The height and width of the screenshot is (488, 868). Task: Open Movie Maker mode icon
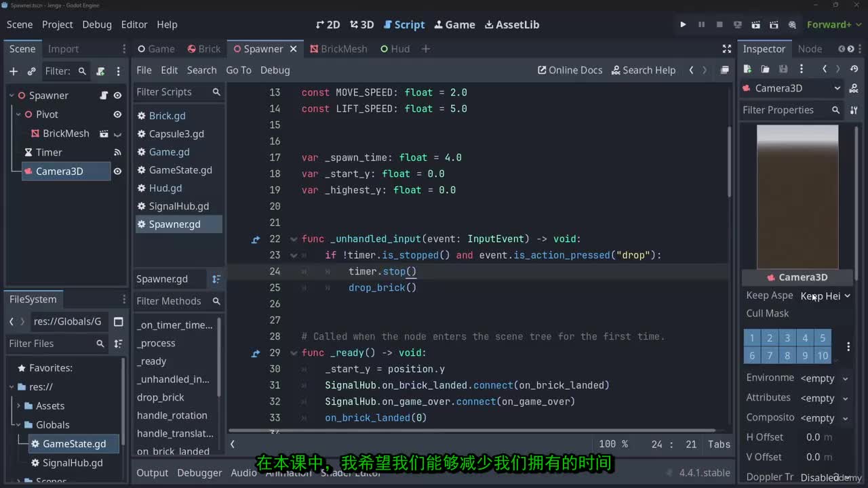tap(792, 24)
